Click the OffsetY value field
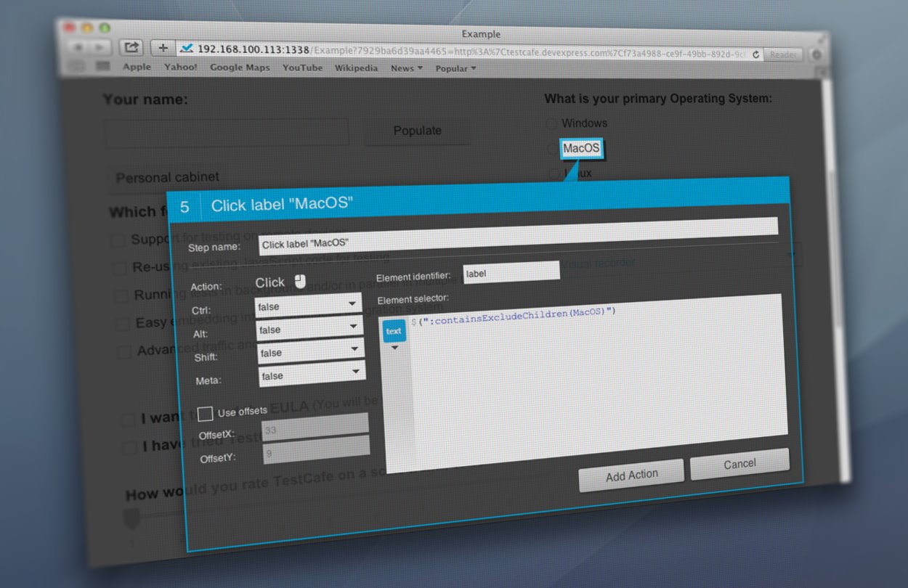The width and height of the screenshot is (908, 588). tap(315, 449)
